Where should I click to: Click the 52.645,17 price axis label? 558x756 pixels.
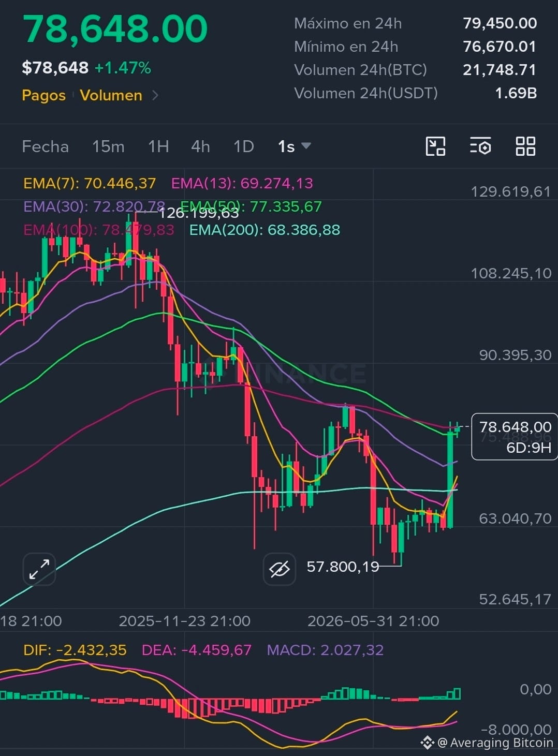pos(515,599)
